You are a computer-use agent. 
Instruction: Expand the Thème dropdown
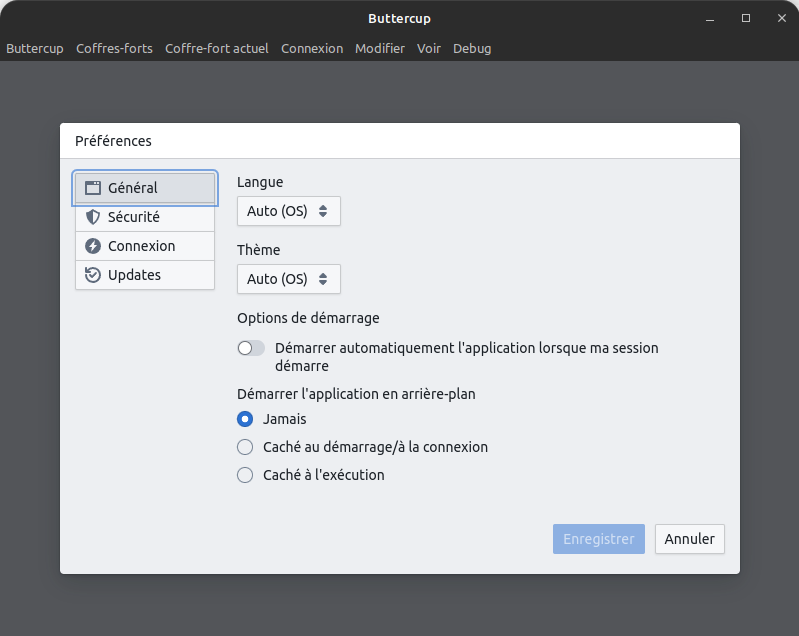coord(288,279)
